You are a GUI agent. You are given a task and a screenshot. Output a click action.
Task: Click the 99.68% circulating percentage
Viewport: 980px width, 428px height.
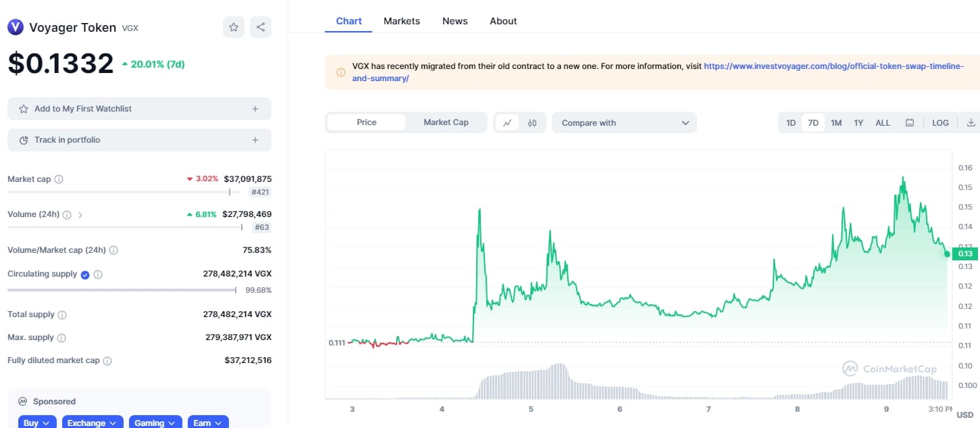(x=259, y=291)
